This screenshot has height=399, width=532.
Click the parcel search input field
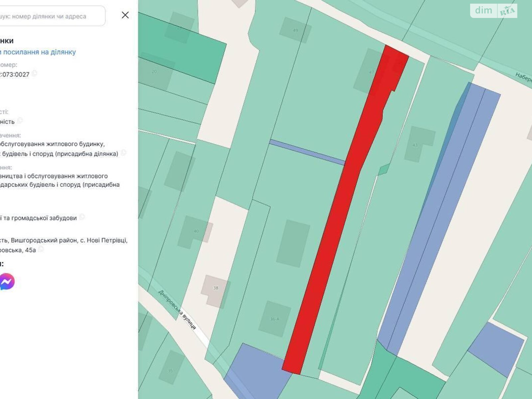tap(50, 16)
